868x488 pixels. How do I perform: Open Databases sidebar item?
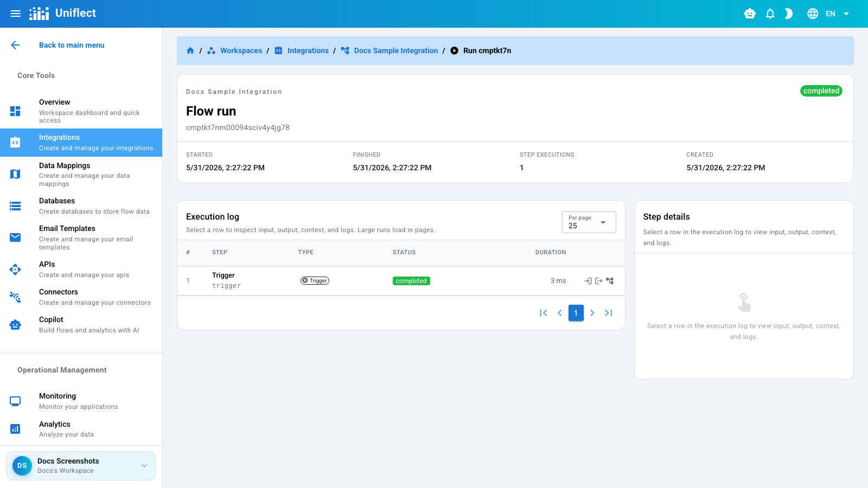[81, 206]
